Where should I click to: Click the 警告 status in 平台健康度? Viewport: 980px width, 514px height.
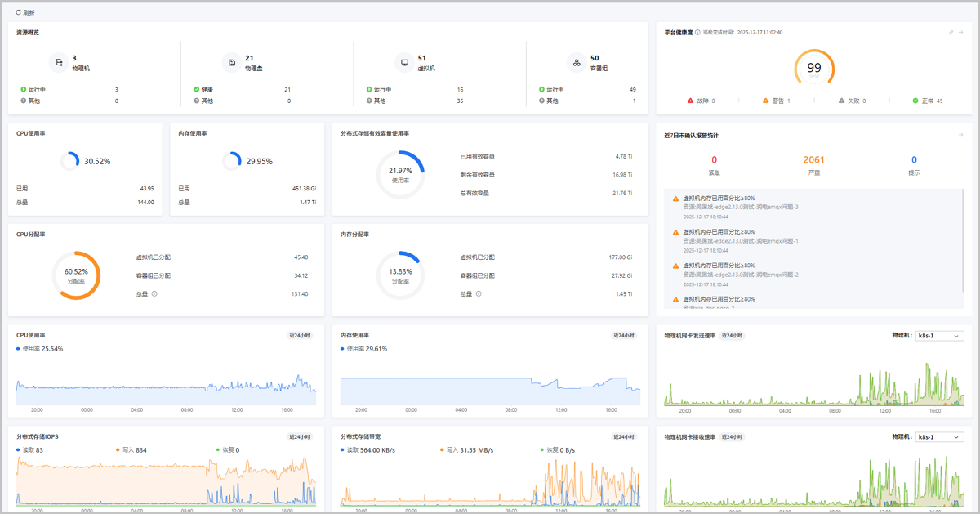pyautogui.click(x=776, y=101)
